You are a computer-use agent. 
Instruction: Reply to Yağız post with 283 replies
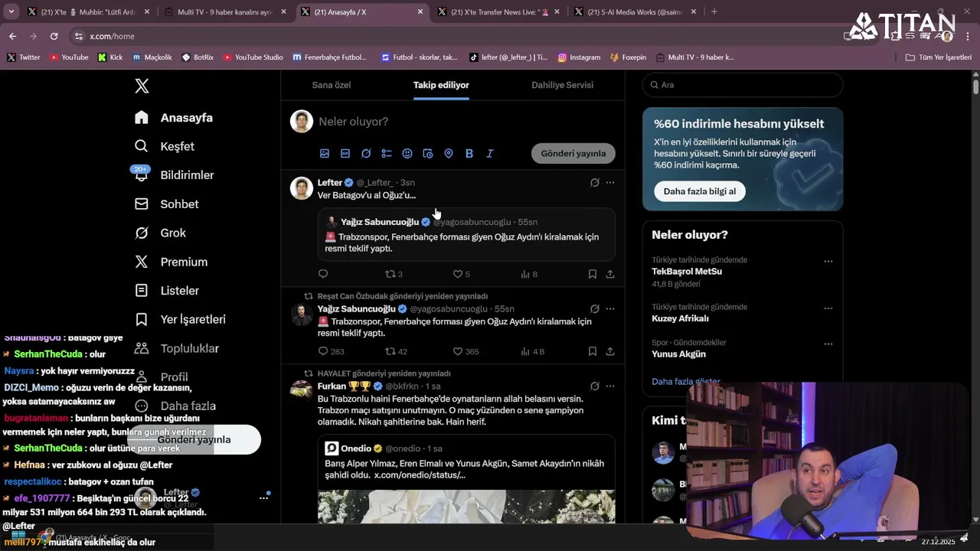coord(331,351)
